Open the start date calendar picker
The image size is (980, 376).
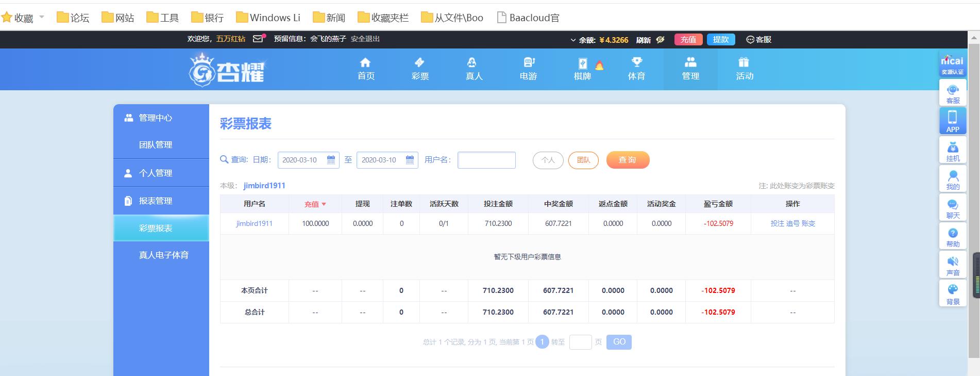(x=331, y=160)
